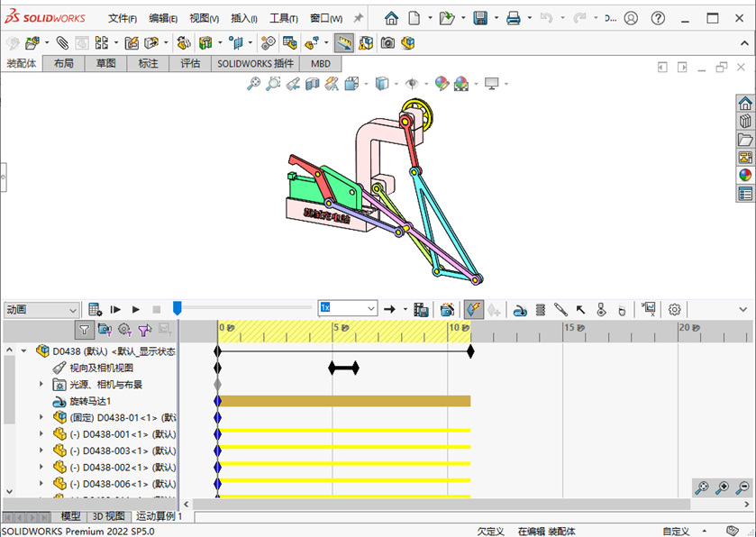Click Zoom to Fit timeline icon
756x537 pixels.
(x=702, y=487)
